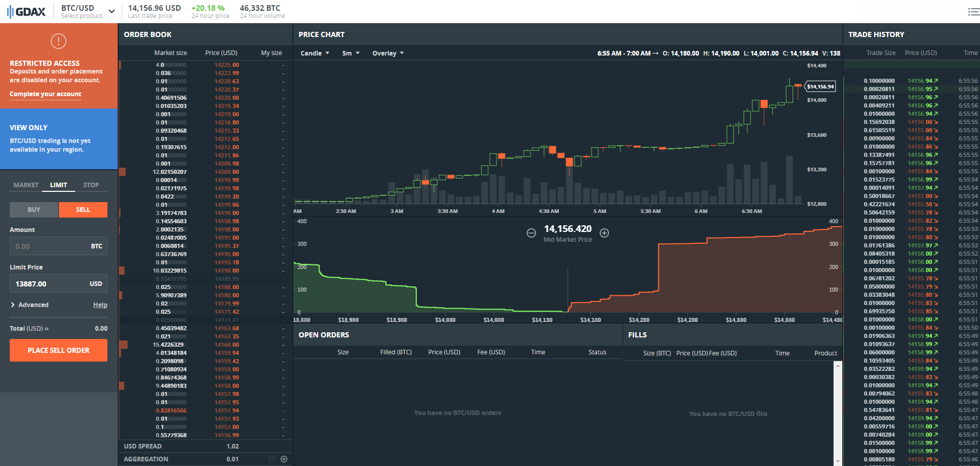This screenshot has width=980, height=466.
Task: Increase order book aggregation
Action: pyautogui.click(x=284, y=459)
